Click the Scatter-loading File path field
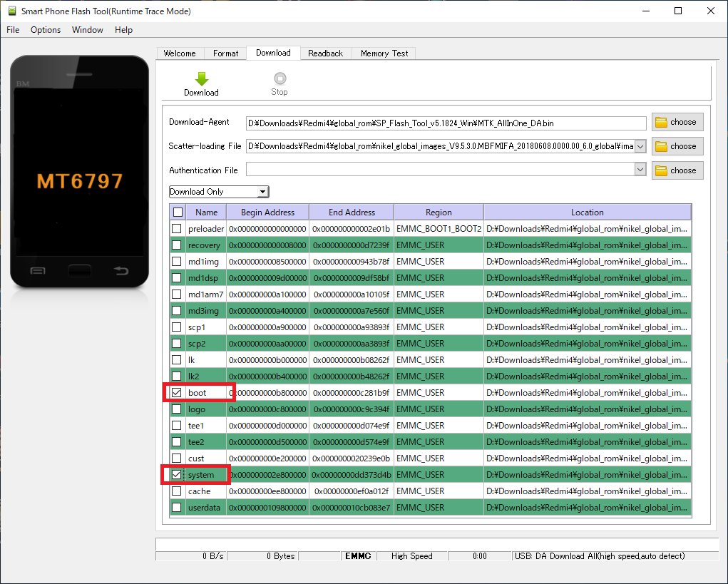This screenshot has width=728, height=584. click(440, 146)
